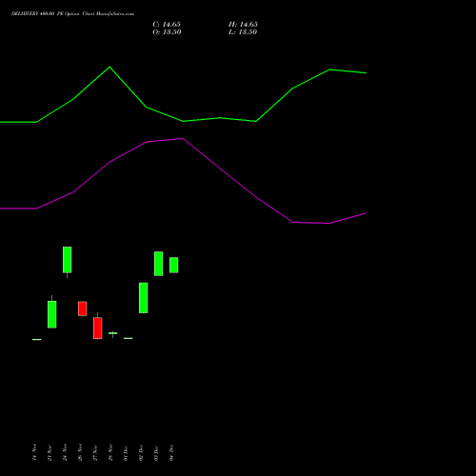Select the 26 Nov date label
476x476 pixels.
coord(80,452)
